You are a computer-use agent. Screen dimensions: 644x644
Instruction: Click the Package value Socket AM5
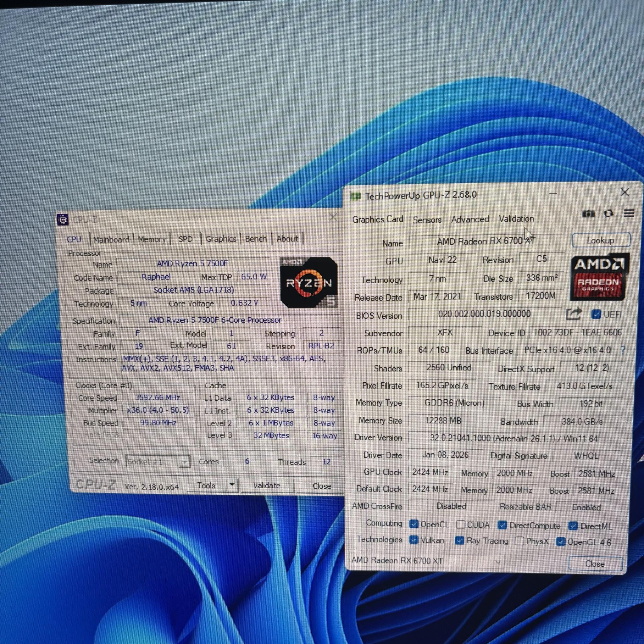coord(194,290)
